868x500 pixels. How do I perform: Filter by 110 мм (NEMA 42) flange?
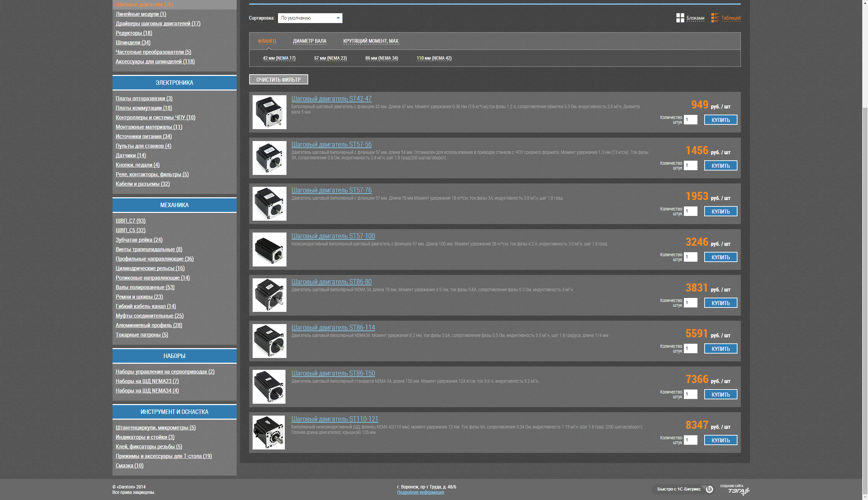434,58
